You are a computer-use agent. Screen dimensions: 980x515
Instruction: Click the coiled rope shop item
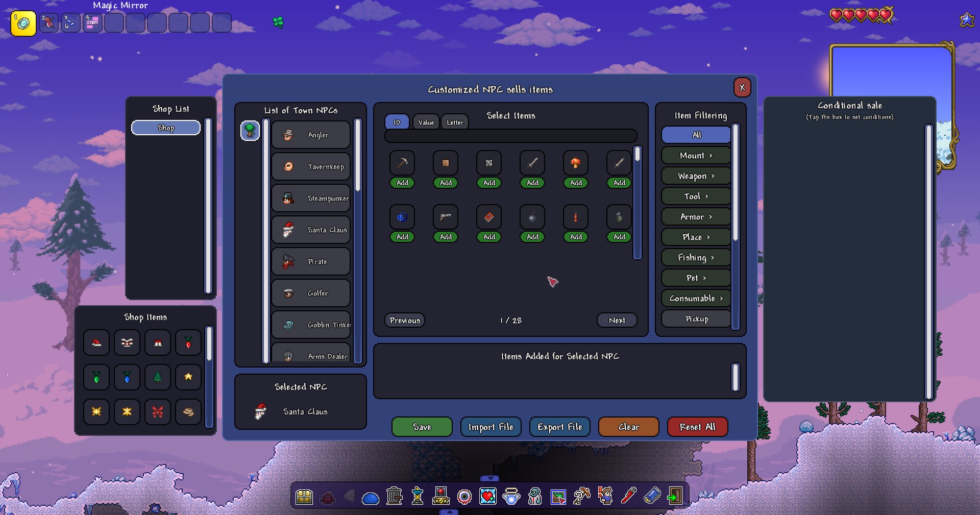point(188,412)
